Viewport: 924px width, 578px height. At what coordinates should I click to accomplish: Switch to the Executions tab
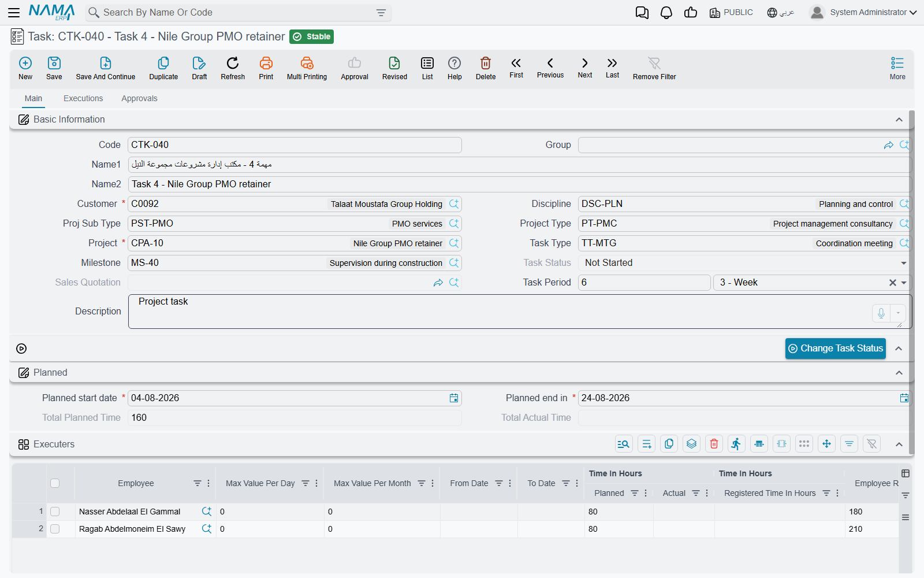(x=83, y=98)
